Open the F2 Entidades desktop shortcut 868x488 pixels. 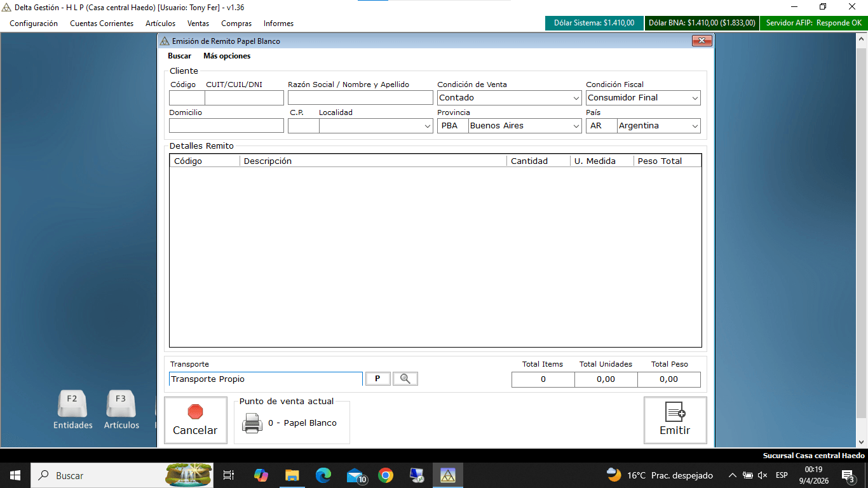coord(72,410)
